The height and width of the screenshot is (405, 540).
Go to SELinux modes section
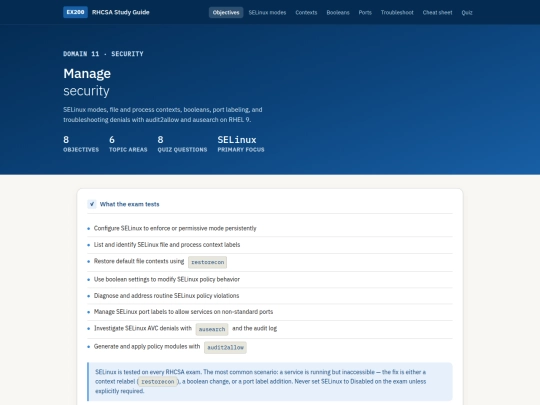tap(267, 12)
